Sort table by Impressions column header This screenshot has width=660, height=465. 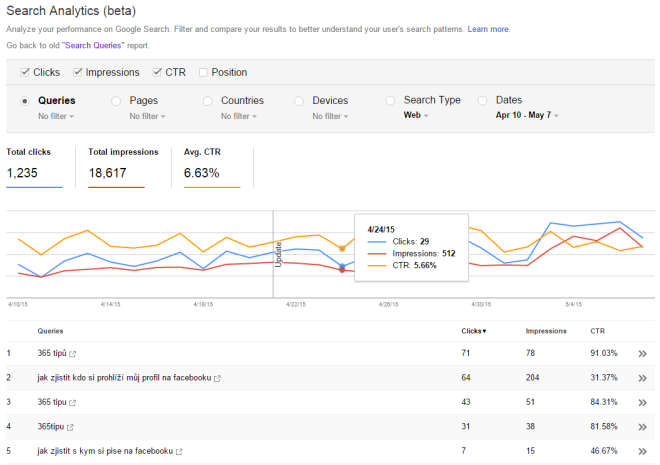point(546,331)
